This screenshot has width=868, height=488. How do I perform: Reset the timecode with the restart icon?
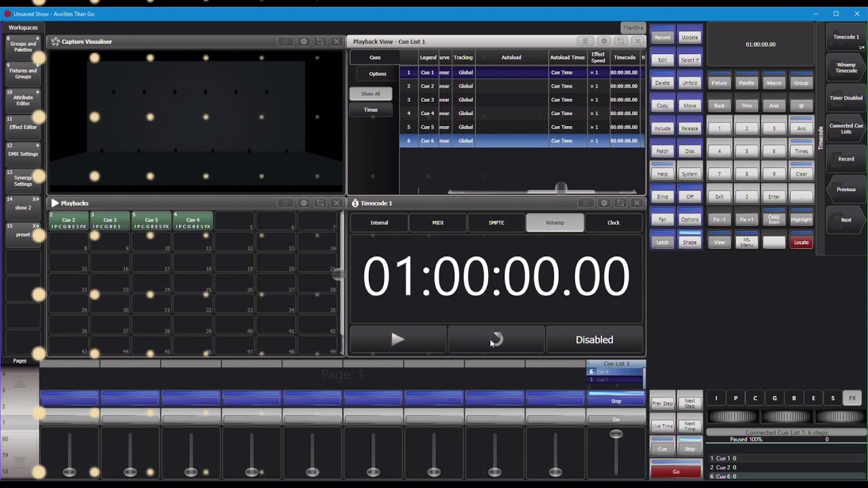pyautogui.click(x=496, y=340)
